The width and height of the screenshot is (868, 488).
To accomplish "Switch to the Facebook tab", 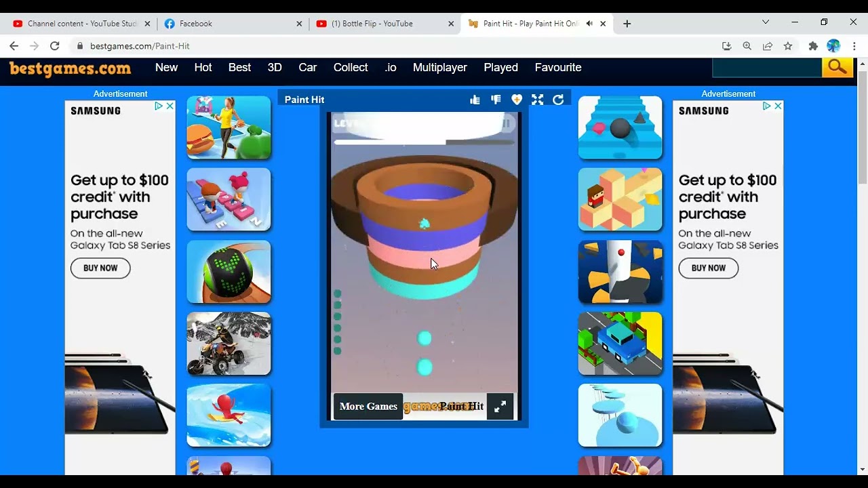I will pyautogui.click(x=233, y=24).
